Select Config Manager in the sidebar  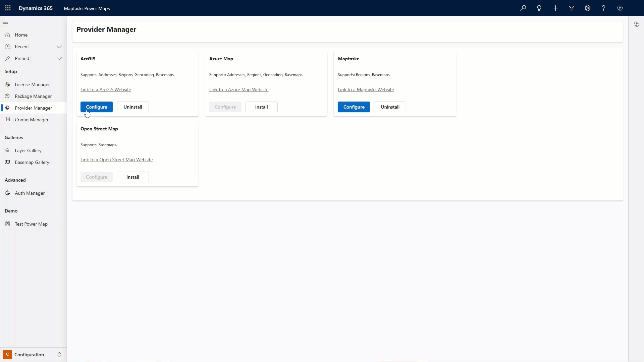(32, 119)
